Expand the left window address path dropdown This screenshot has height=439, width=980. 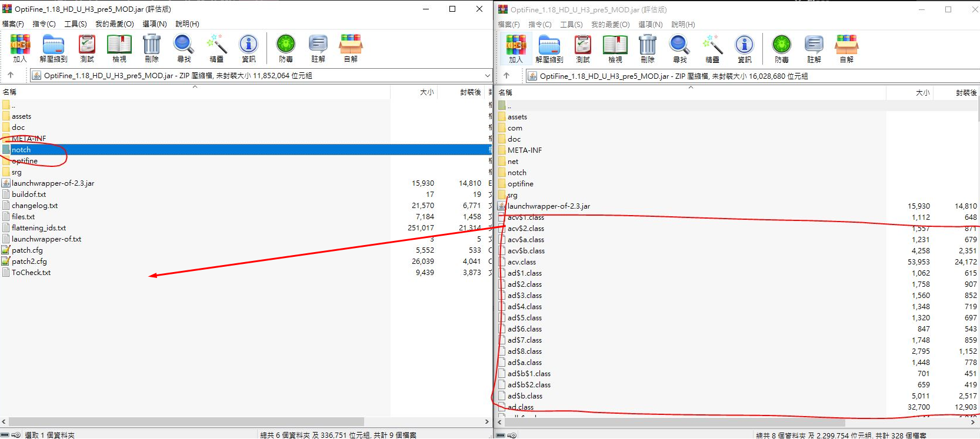pyautogui.click(x=487, y=76)
